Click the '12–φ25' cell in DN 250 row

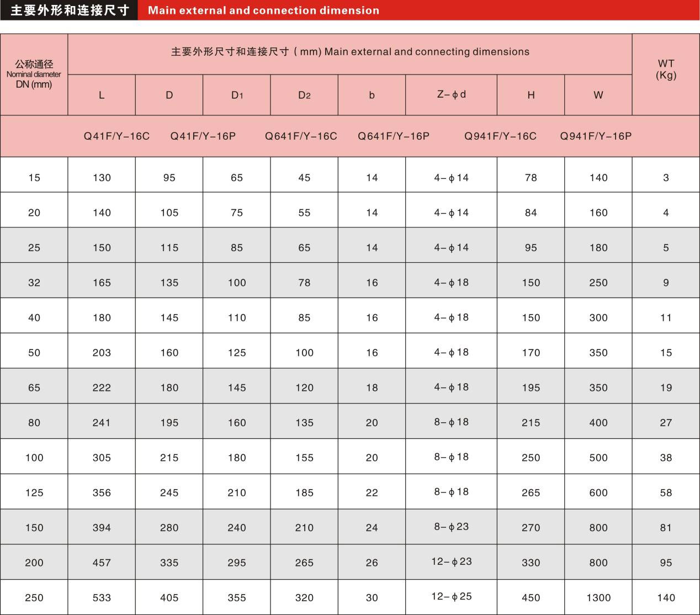[451, 597]
